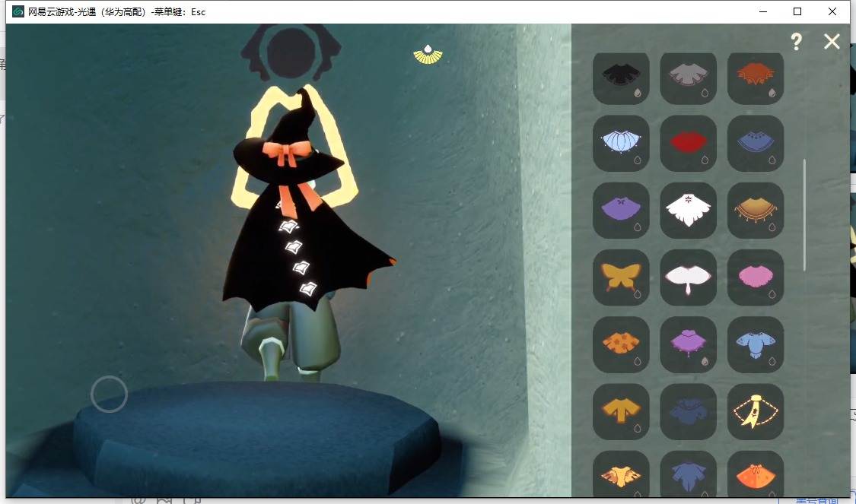Choose the purple cape with bow
This screenshot has width=856, height=504.
(621, 211)
